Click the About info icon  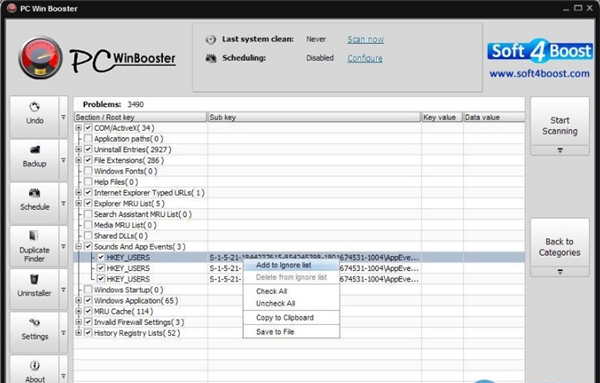(x=34, y=366)
